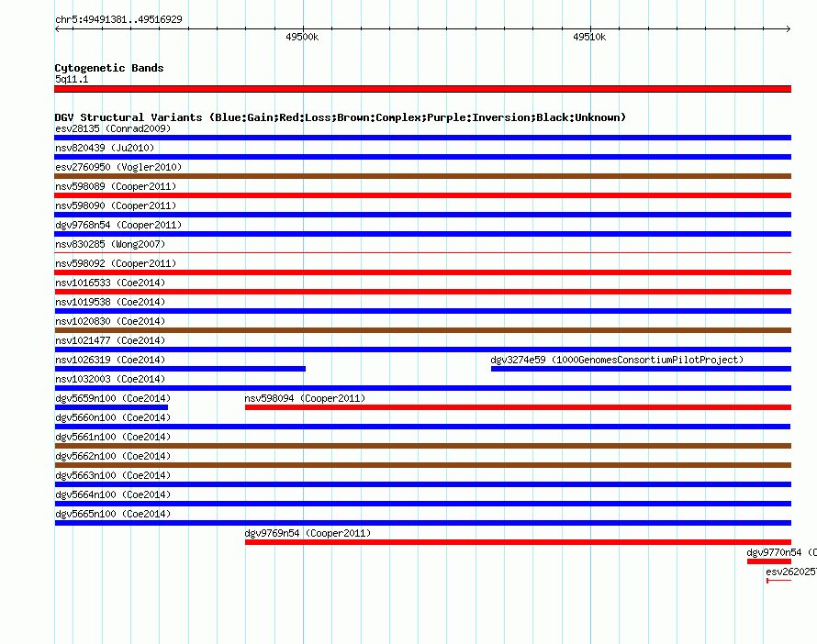Click the brown bar for nsv1020830
The image size is (817, 644).
[x=422, y=330]
